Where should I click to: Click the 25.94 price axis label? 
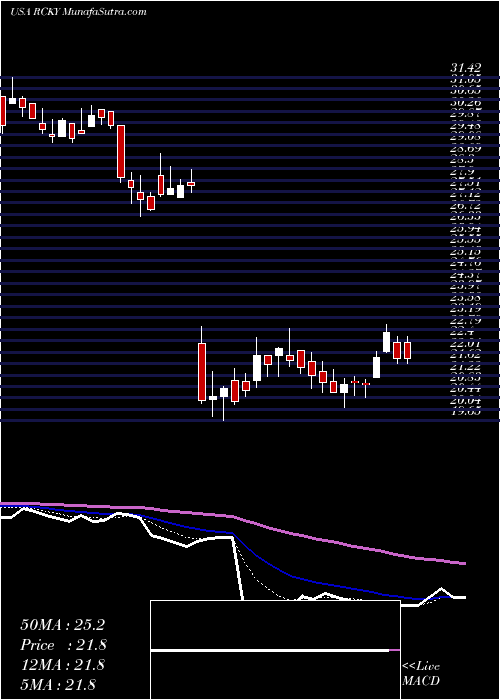(465, 229)
